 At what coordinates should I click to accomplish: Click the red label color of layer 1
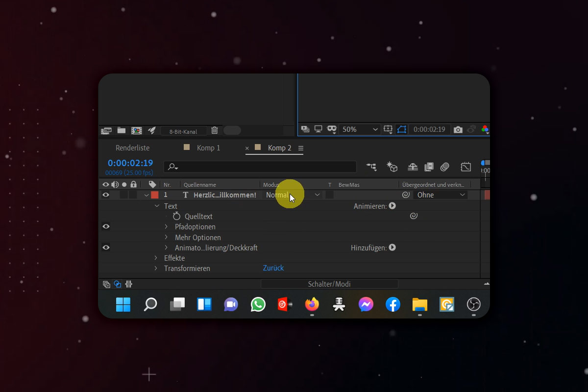[x=155, y=195]
